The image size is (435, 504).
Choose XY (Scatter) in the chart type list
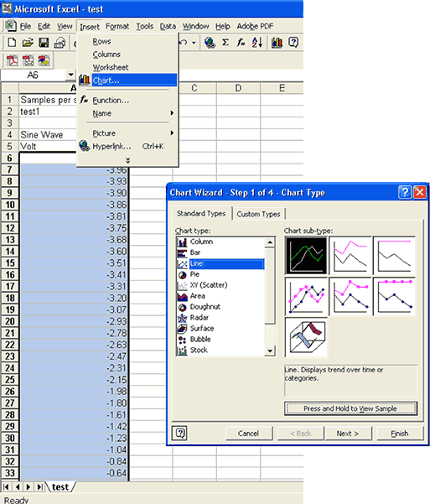click(x=209, y=285)
